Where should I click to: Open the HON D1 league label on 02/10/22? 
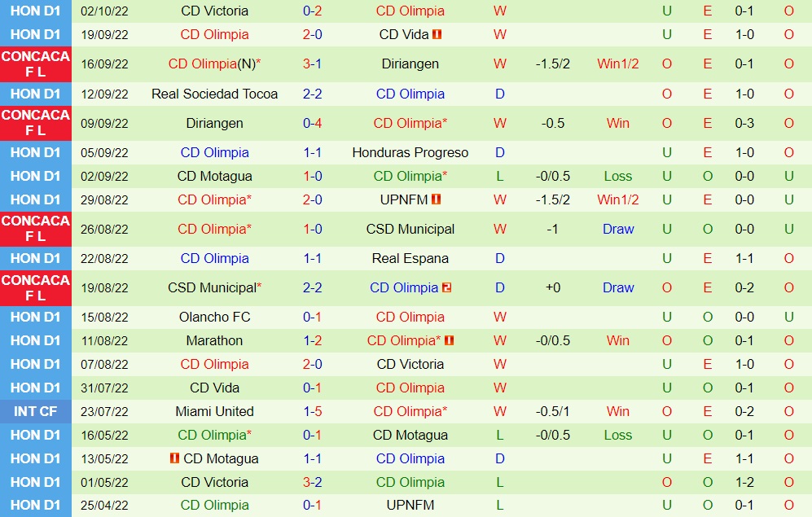(x=36, y=11)
